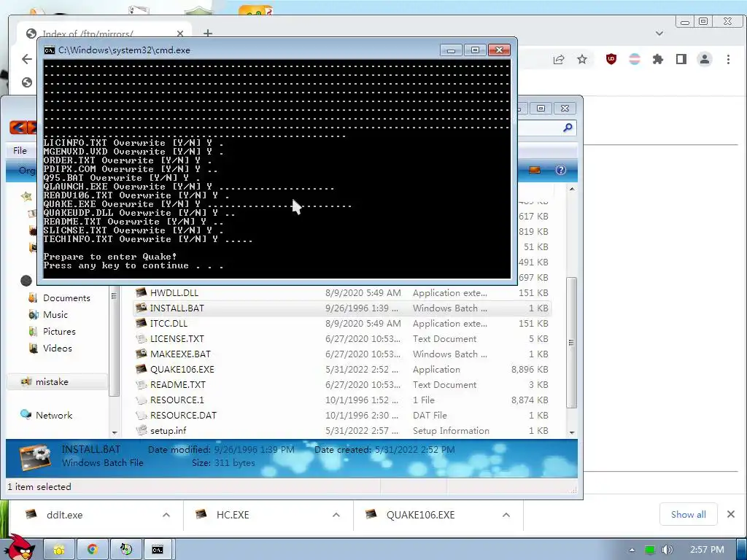Click Show all downloads

[x=689, y=514]
